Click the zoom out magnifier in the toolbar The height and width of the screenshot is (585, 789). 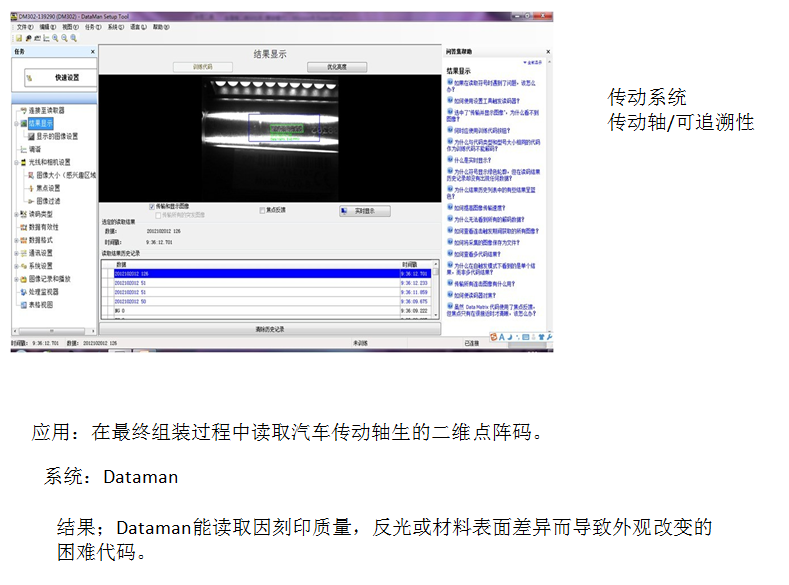click(64, 38)
